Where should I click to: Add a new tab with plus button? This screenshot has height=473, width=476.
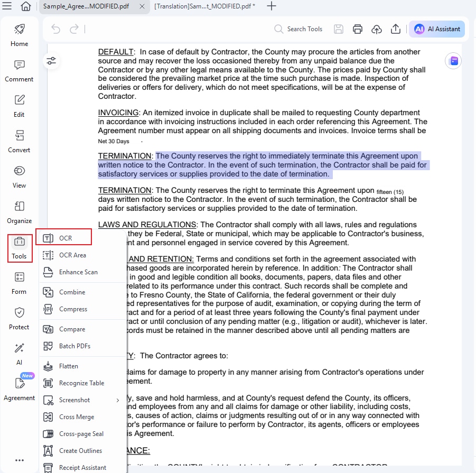point(272,6)
